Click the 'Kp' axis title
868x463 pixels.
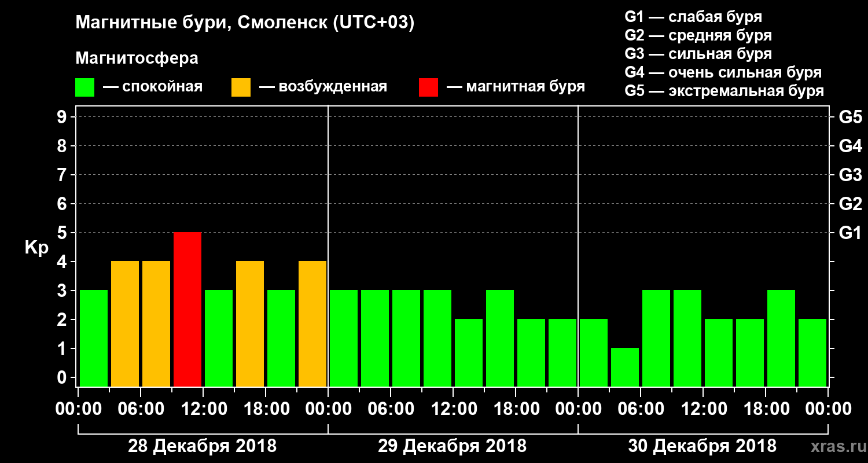click(36, 248)
